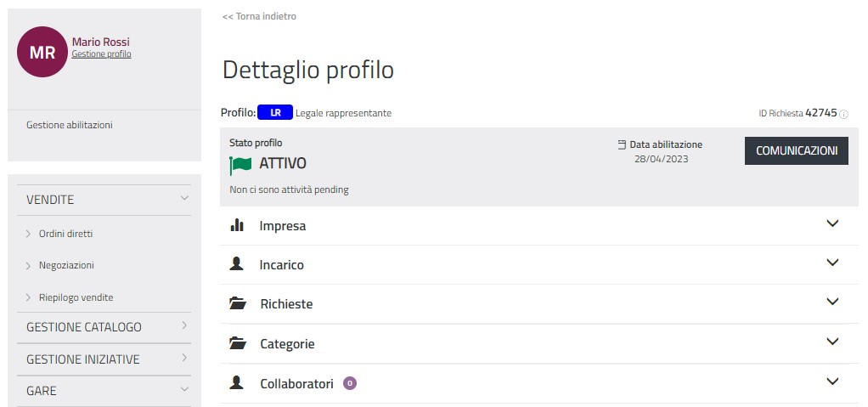Image resolution: width=868 pixels, height=407 pixels.
Task: Click the blue LR profile badge
Action: point(275,112)
